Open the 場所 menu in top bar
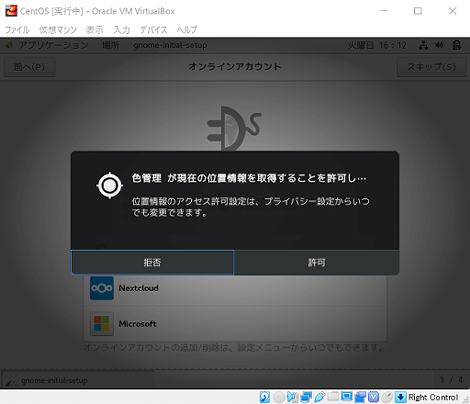470x404 pixels. [110, 45]
